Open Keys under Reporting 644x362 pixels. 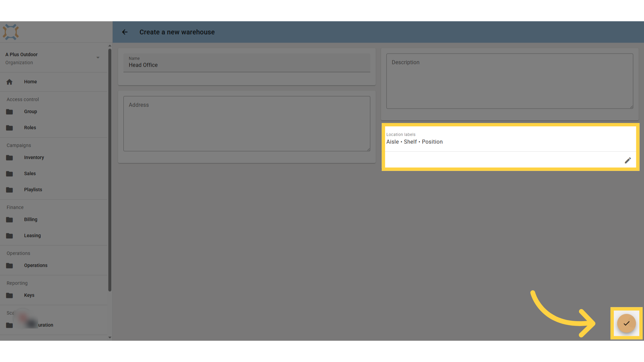point(54,295)
